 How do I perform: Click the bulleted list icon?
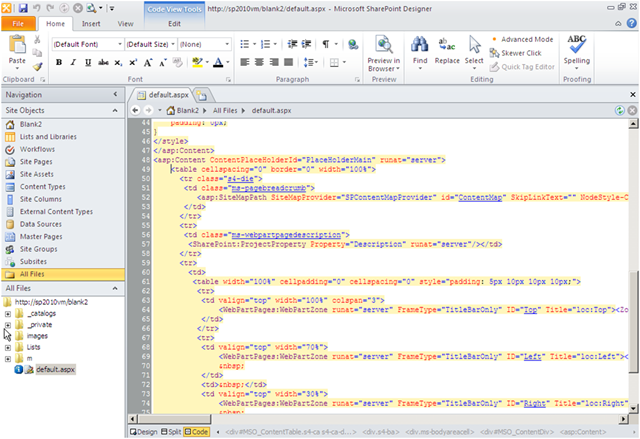244,44
